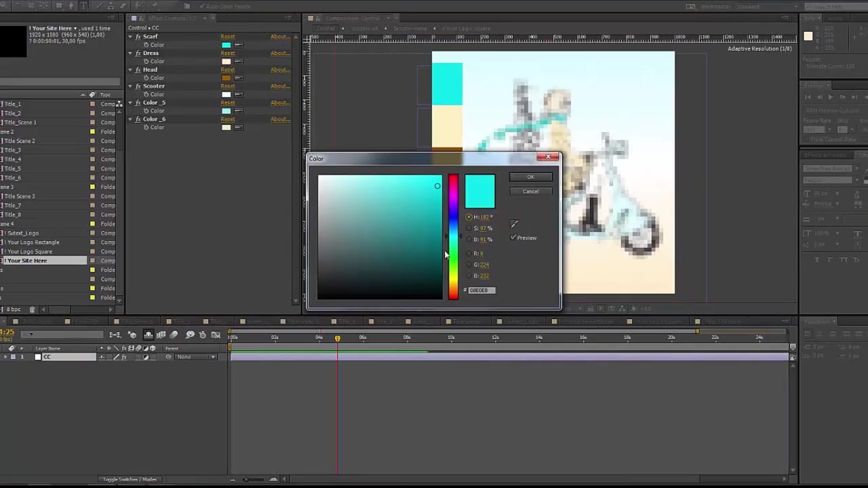The height and width of the screenshot is (488, 868).
Task: Reset the Dress effect
Action: coord(228,53)
